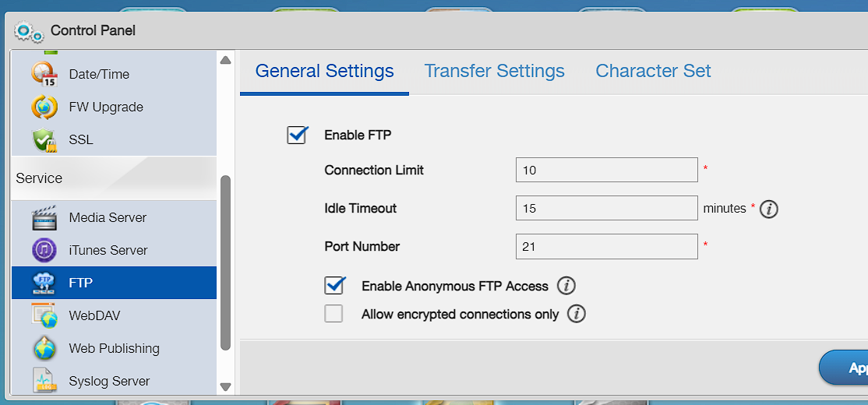Open the Date/Time settings icon
Screen dimensions: 868x405
(44, 74)
